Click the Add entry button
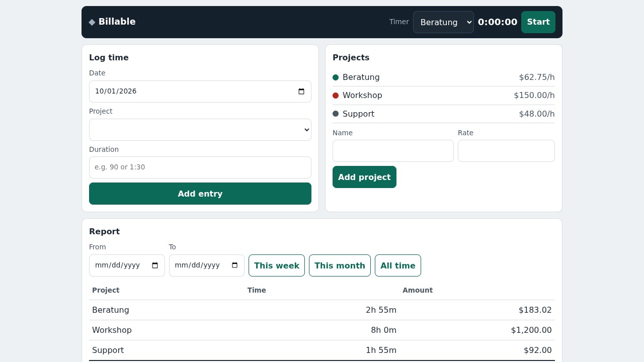 tap(200, 194)
